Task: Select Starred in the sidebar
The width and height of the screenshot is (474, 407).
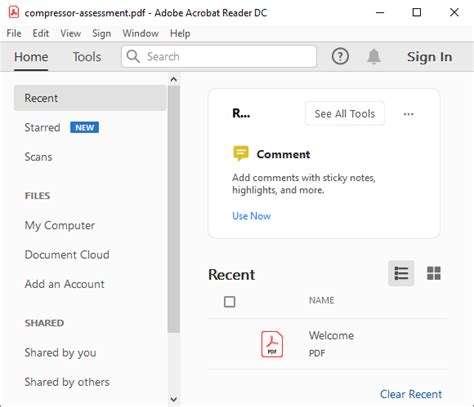Action: click(42, 127)
